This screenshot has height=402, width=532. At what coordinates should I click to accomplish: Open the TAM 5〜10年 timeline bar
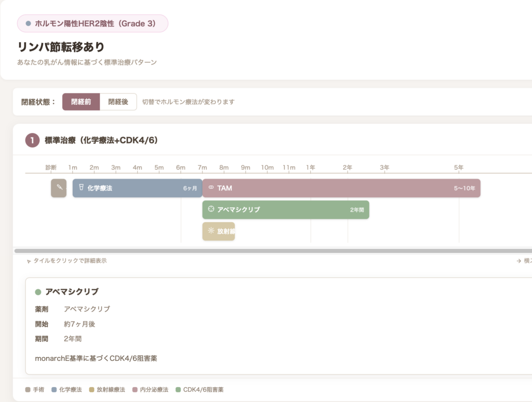click(x=341, y=188)
